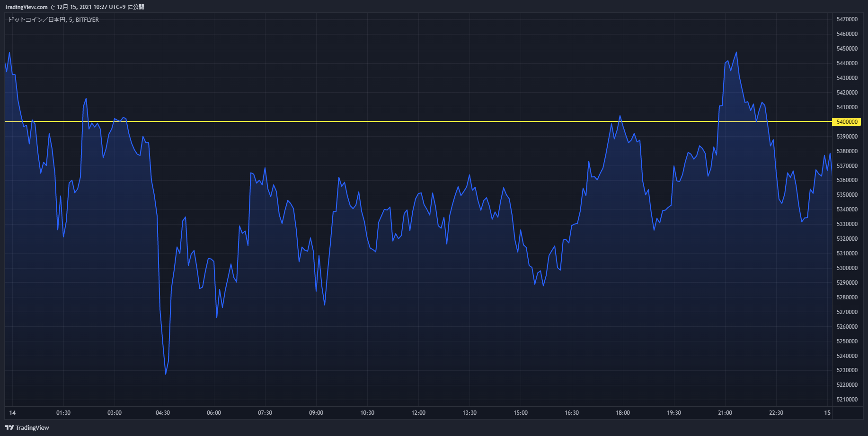This screenshot has height=436, width=868.
Task: Click time axis label 15:00
Action: pos(521,413)
